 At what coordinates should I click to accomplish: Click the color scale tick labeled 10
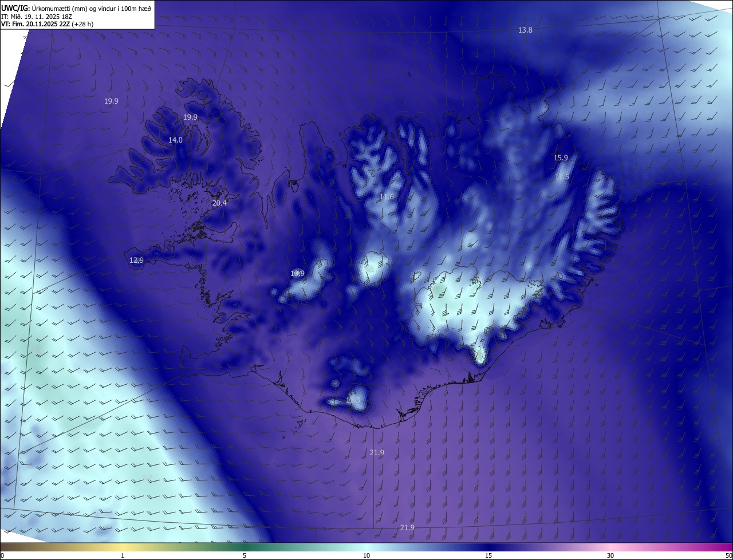[x=366, y=555]
